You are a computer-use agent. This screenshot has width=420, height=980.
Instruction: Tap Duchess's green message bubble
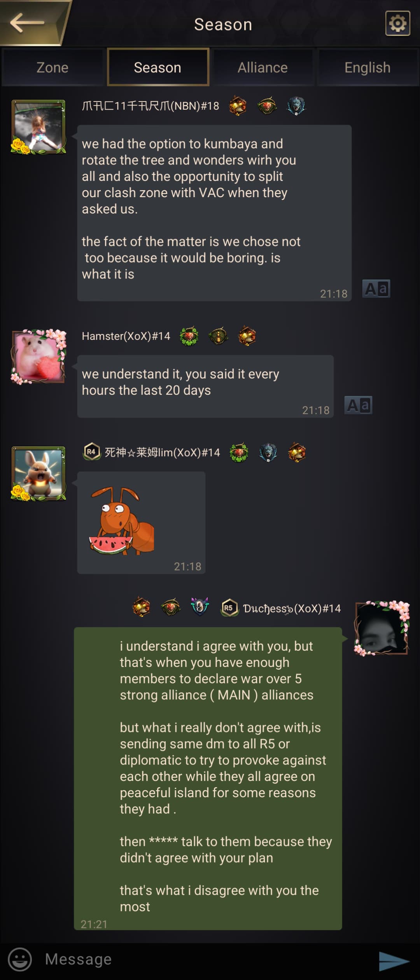tap(208, 778)
